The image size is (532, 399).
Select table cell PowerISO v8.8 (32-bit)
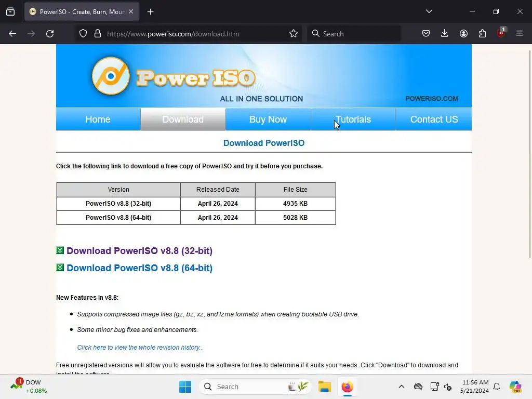[x=118, y=204]
